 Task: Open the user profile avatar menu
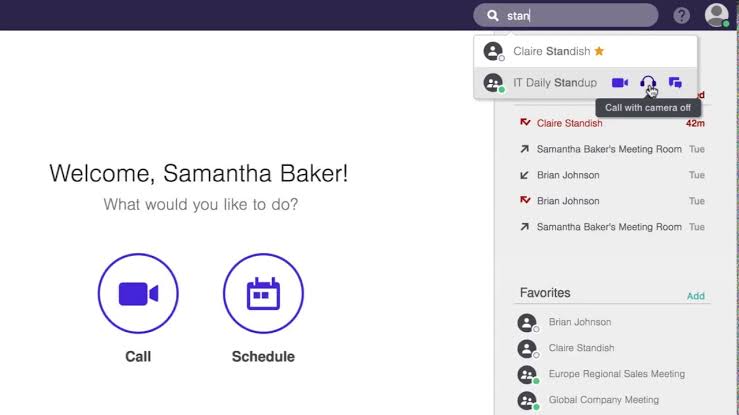tap(716, 15)
